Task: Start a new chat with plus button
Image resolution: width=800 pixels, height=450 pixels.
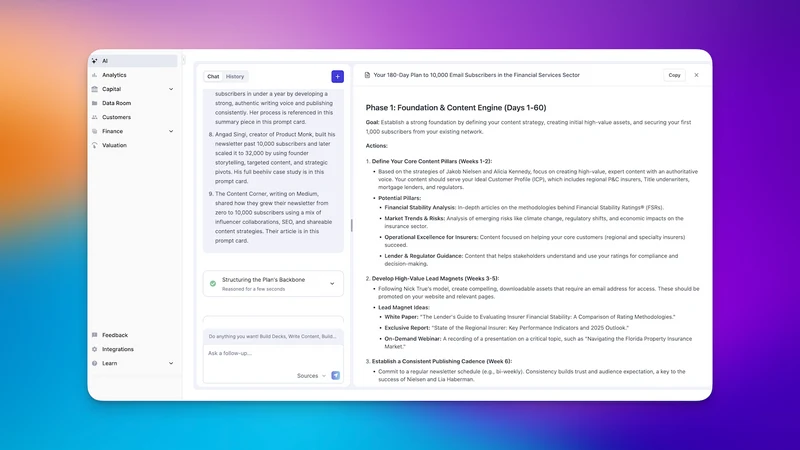Action: pyautogui.click(x=337, y=77)
